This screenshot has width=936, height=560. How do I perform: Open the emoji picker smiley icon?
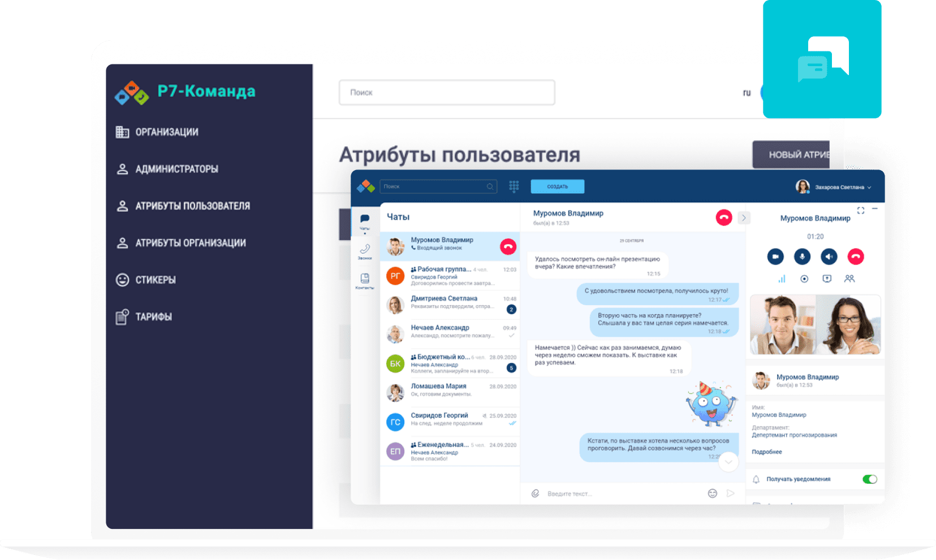pyautogui.click(x=712, y=493)
